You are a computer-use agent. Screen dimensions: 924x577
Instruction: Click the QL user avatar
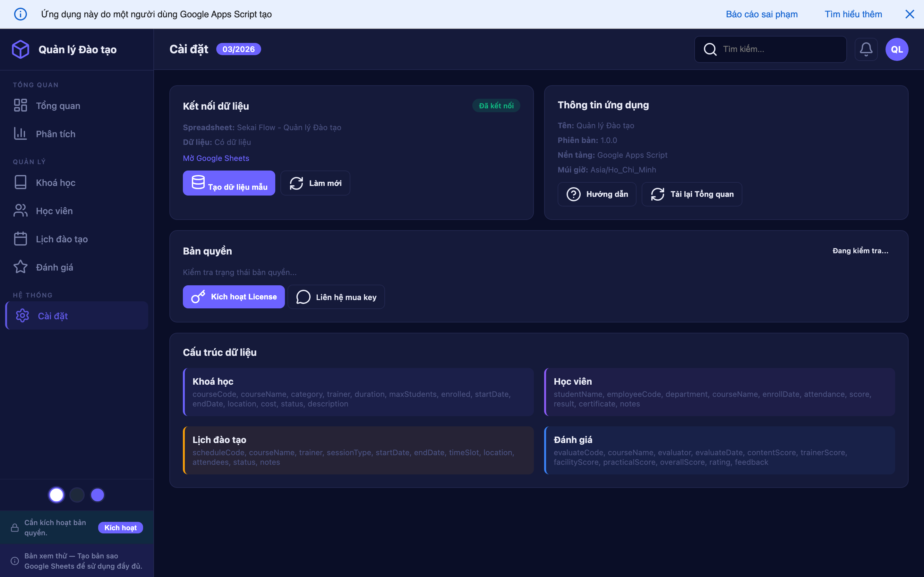pyautogui.click(x=896, y=49)
